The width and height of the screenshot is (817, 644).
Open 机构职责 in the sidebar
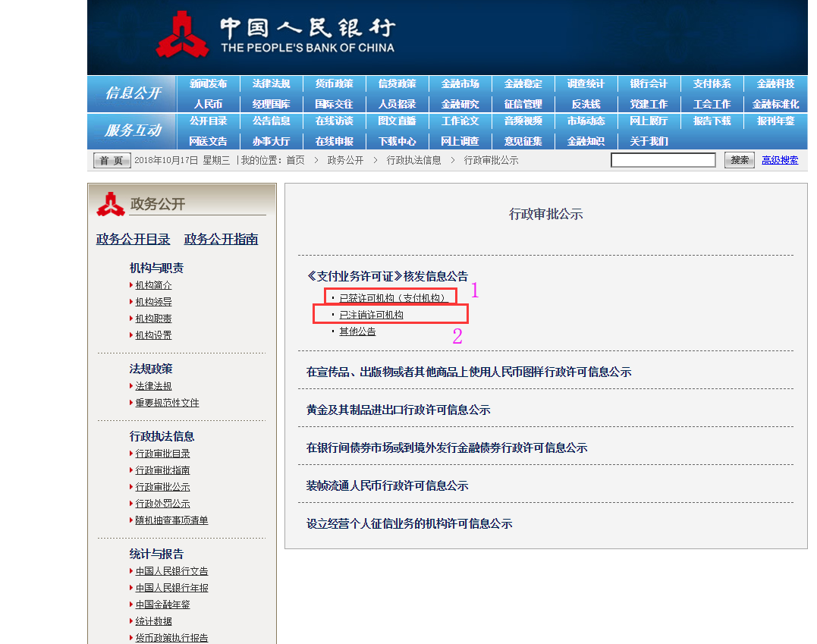(x=154, y=319)
